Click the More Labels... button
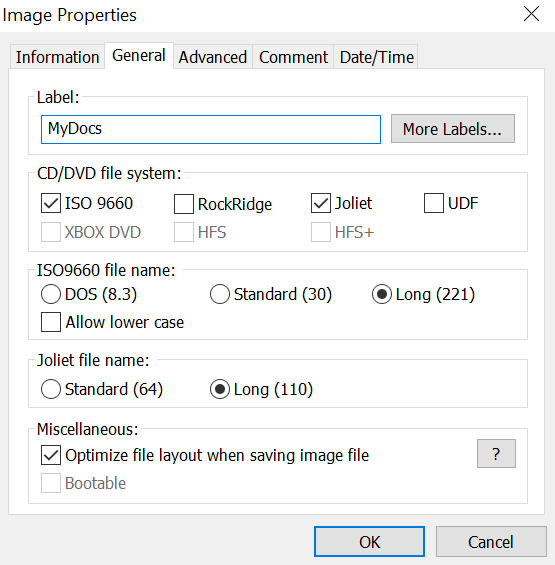This screenshot has width=555, height=565. (x=453, y=129)
